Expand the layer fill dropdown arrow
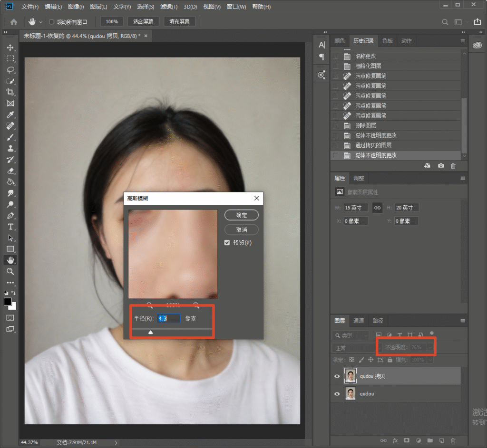Viewport: 487px width, 448px height. pos(430,360)
